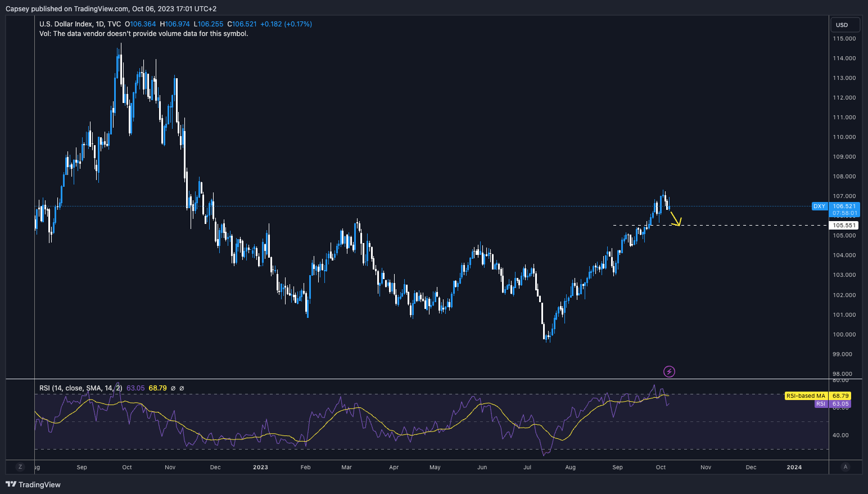Click the 2024 label on time axis
Screen dimensions: 868x494
[x=794, y=467]
